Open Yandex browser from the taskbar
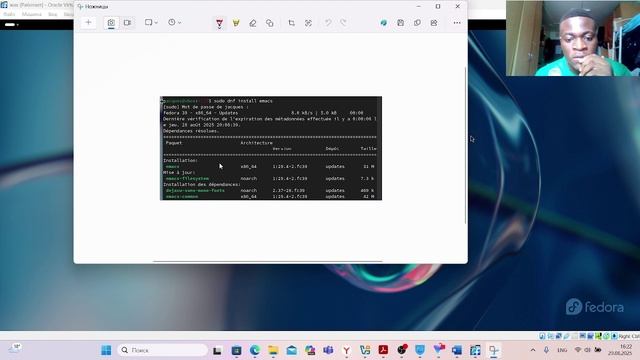The width and height of the screenshot is (640, 360). 347,350
